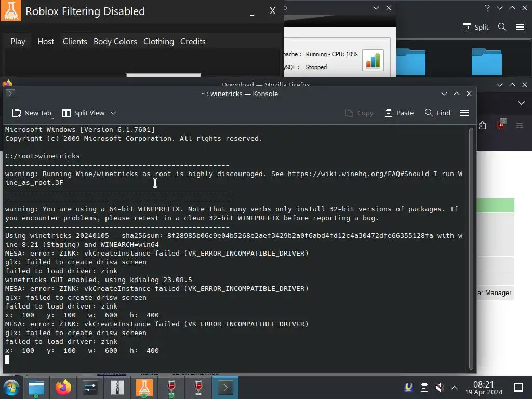Click the search icon in file manager
The width and height of the screenshot is (532, 399).
(x=502, y=27)
